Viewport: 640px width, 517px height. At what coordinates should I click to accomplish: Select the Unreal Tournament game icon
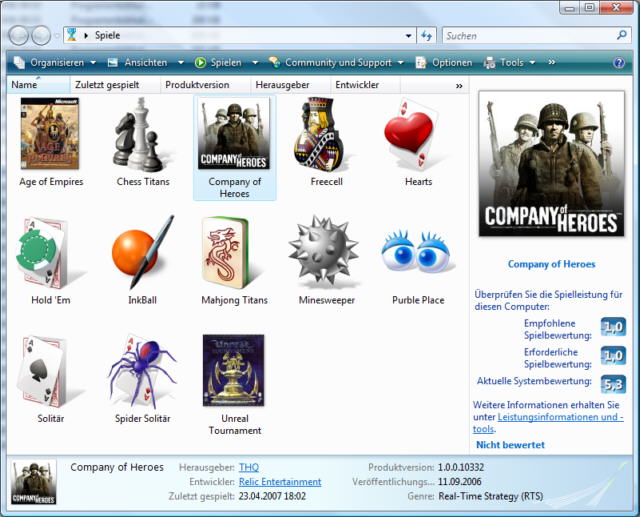[233, 370]
